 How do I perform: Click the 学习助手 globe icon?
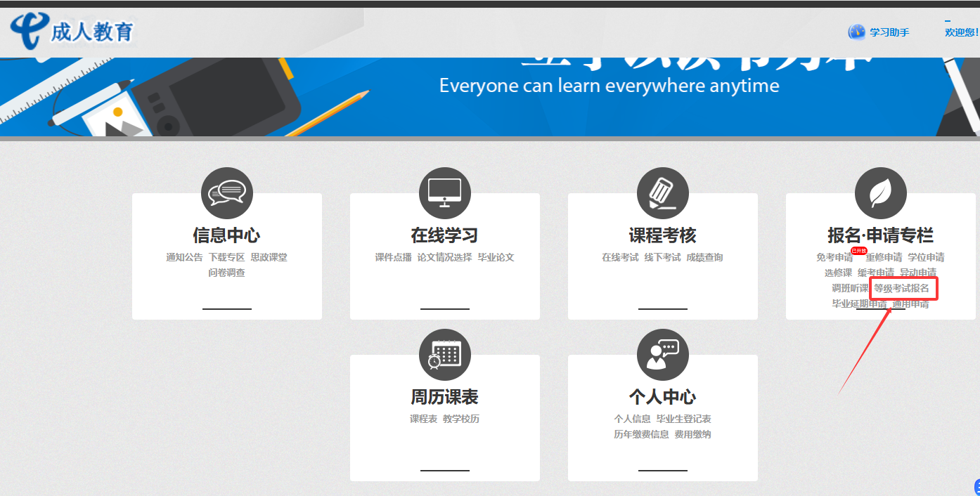coord(856,32)
